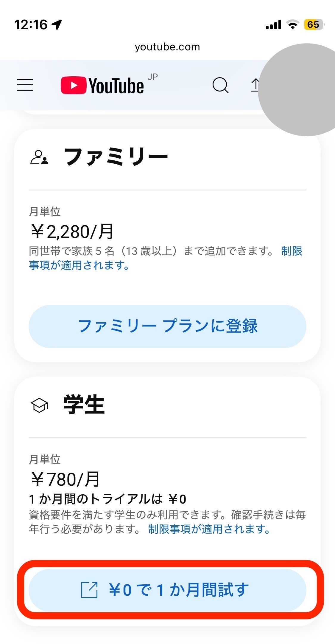Viewport: 335px width, 644px height.
Task: Tap the YouTube logo
Action: point(102,86)
